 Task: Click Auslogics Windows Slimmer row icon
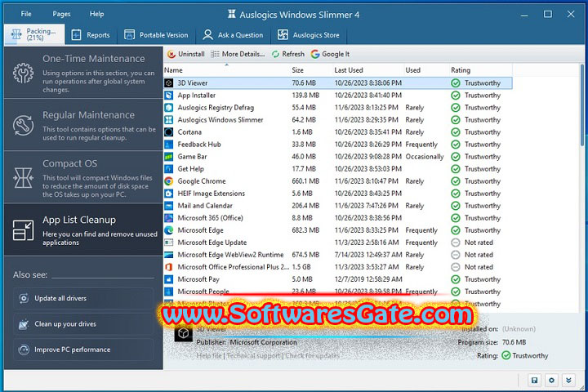click(x=169, y=120)
